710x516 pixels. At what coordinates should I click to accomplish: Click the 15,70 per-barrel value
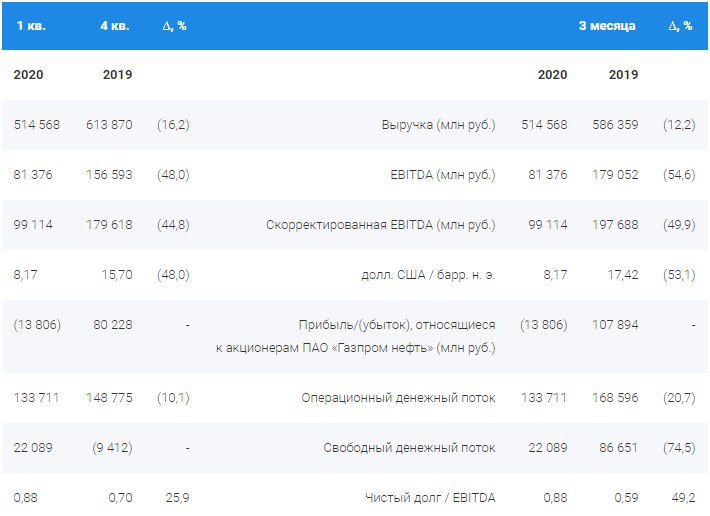[117, 275]
